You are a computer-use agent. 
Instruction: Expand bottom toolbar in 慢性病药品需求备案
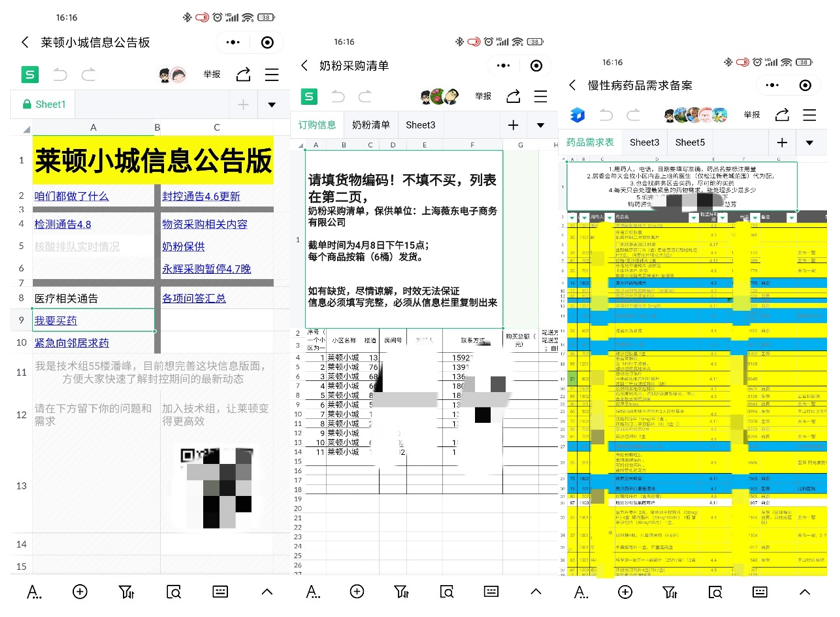(x=805, y=592)
